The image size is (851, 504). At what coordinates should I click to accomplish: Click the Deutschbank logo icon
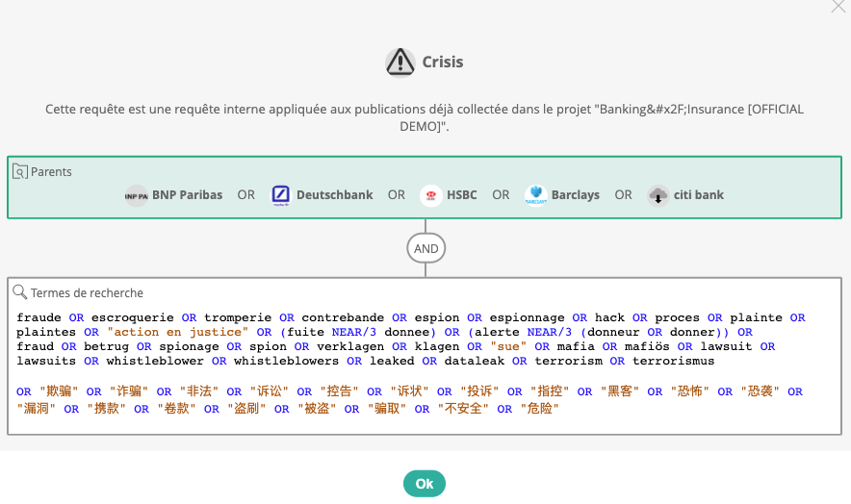(x=280, y=195)
